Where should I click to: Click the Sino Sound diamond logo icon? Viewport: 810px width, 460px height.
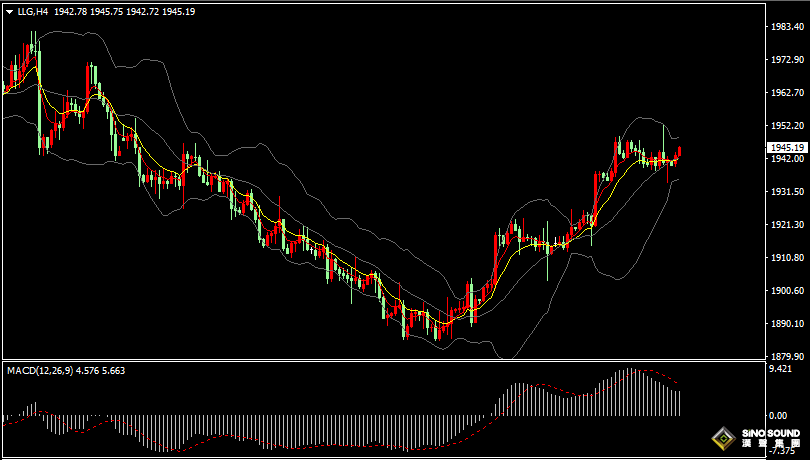click(x=722, y=438)
